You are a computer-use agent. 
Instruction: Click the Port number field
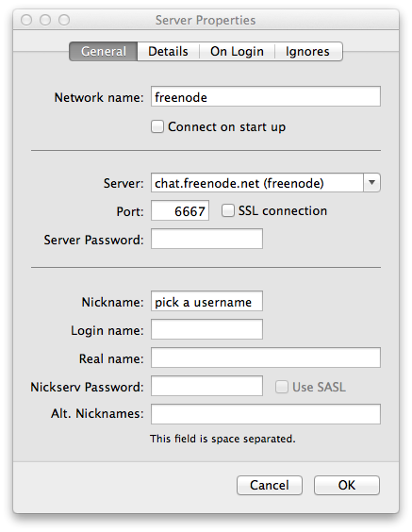[x=180, y=210]
